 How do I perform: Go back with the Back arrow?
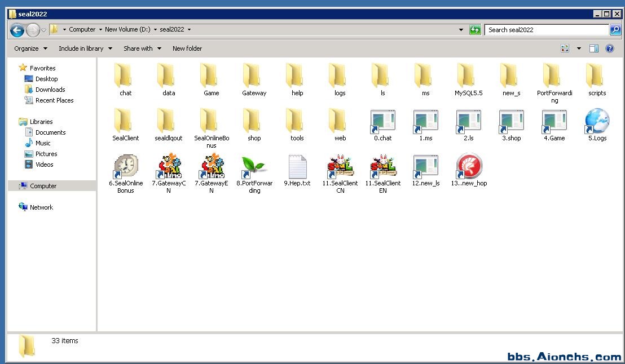(17, 30)
